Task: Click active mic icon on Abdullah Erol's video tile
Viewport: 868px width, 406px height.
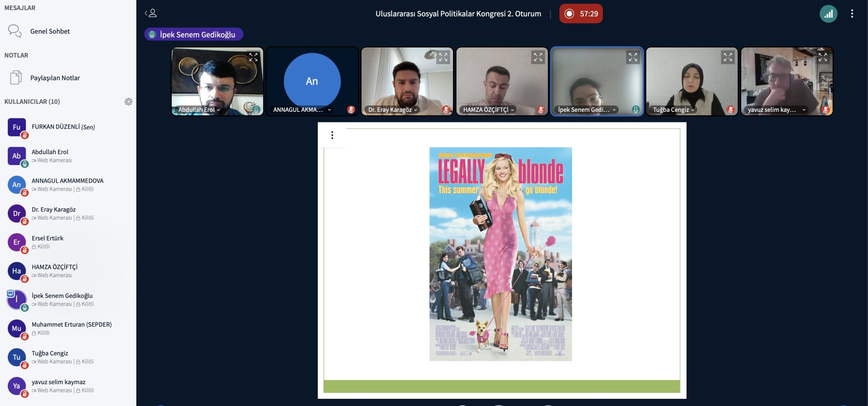Action: (256, 109)
